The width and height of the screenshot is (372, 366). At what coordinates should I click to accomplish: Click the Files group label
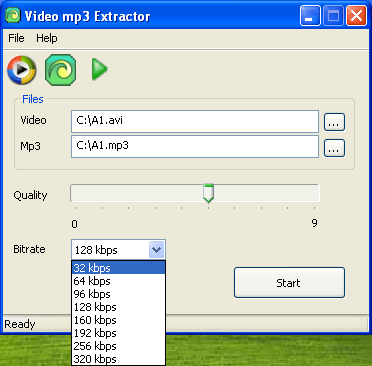pyautogui.click(x=33, y=99)
